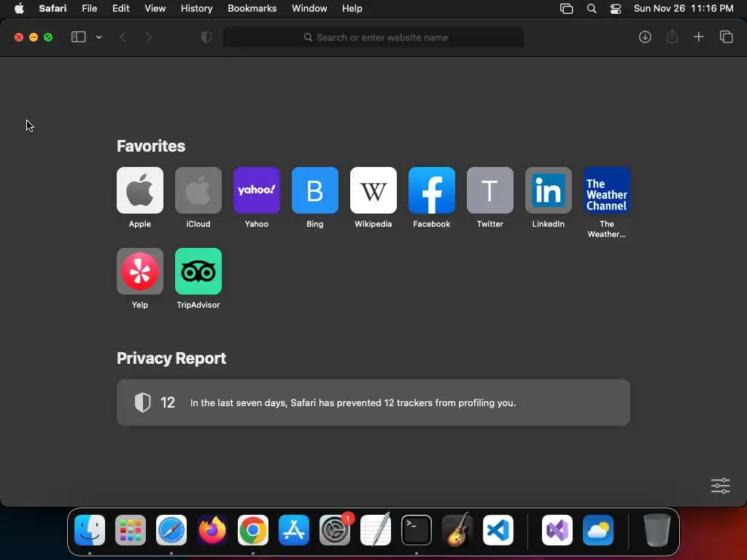
Task: Launch Visual Studio from the Dock
Action: click(x=557, y=530)
